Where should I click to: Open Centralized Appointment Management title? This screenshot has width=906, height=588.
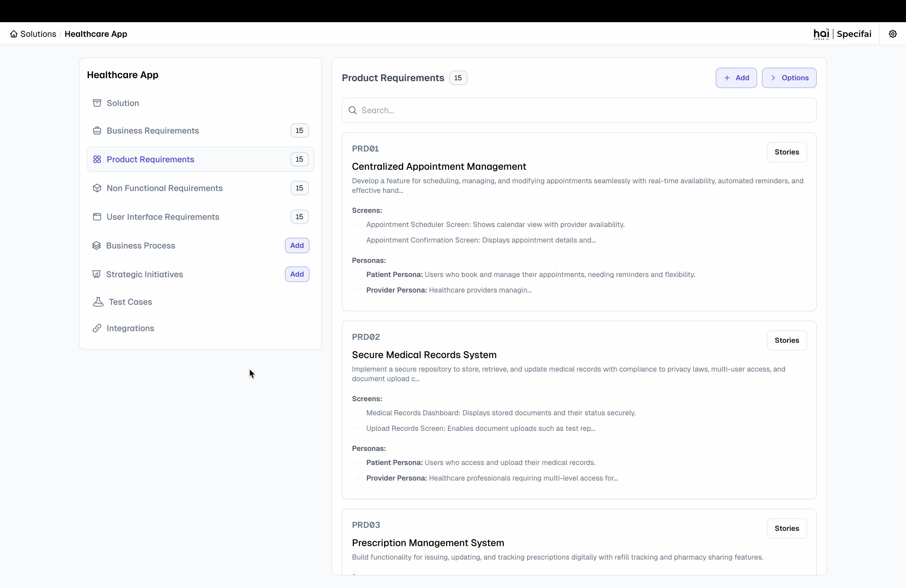(439, 166)
